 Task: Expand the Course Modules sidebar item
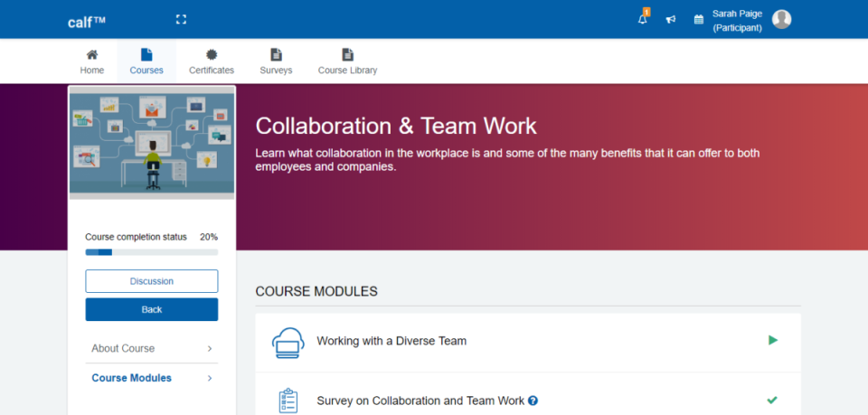(x=152, y=378)
